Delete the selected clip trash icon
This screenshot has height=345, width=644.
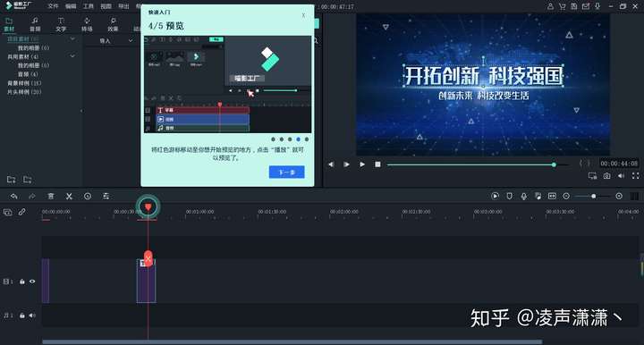51,196
